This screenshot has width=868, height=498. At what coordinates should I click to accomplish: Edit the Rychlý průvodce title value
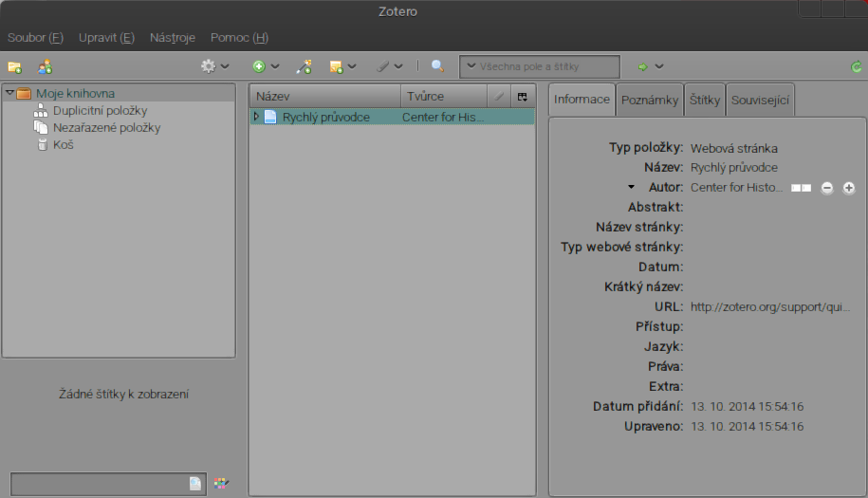(x=734, y=168)
